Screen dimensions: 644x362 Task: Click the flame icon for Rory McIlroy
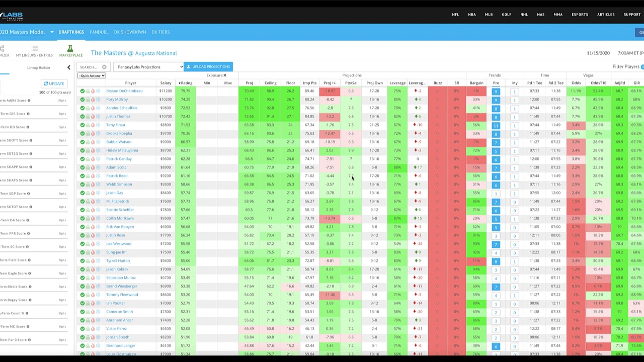[93, 100]
